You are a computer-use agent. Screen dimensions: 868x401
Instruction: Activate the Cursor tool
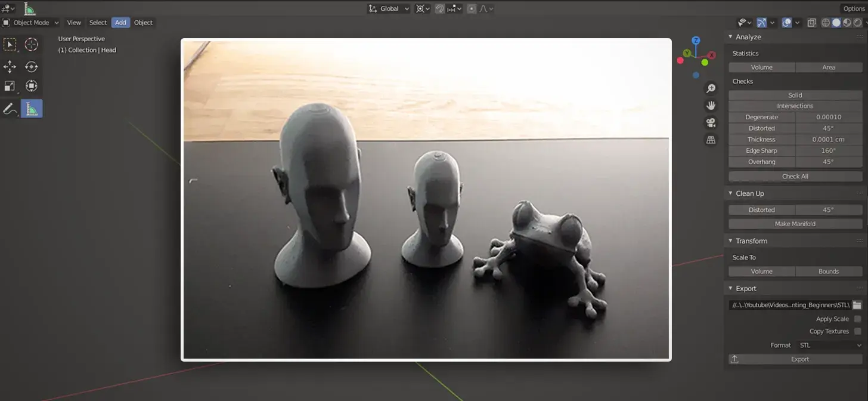pos(32,45)
